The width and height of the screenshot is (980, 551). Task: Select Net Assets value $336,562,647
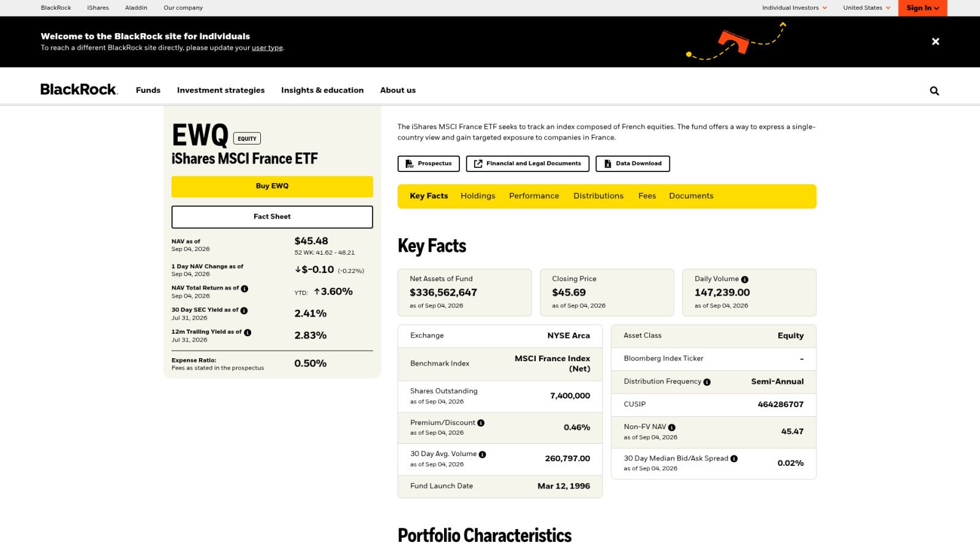(x=443, y=293)
